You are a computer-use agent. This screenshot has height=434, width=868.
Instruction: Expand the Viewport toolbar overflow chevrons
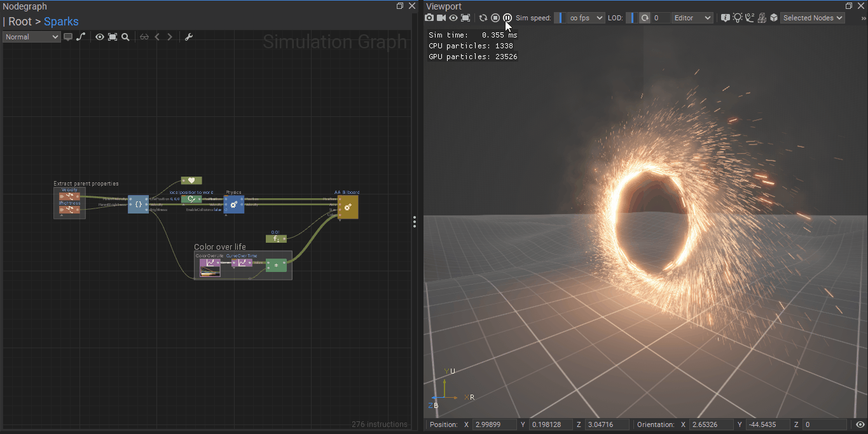[x=864, y=18]
